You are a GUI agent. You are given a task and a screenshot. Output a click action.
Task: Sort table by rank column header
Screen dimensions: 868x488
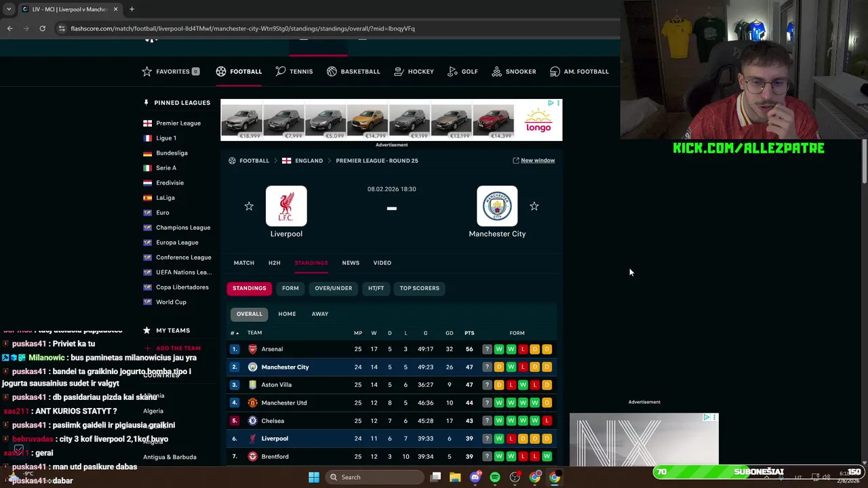tap(235, 333)
